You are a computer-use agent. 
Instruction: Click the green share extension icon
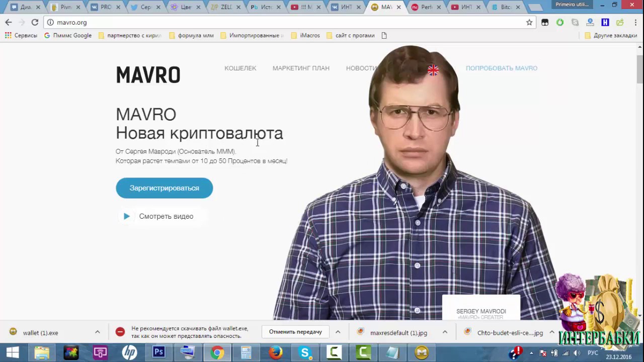pyautogui.click(x=620, y=22)
